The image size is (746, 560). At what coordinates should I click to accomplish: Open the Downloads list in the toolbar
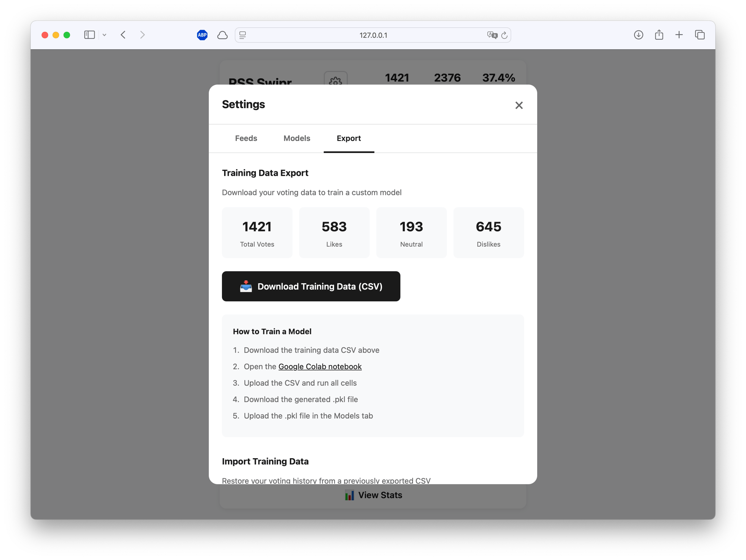[639, 35]
